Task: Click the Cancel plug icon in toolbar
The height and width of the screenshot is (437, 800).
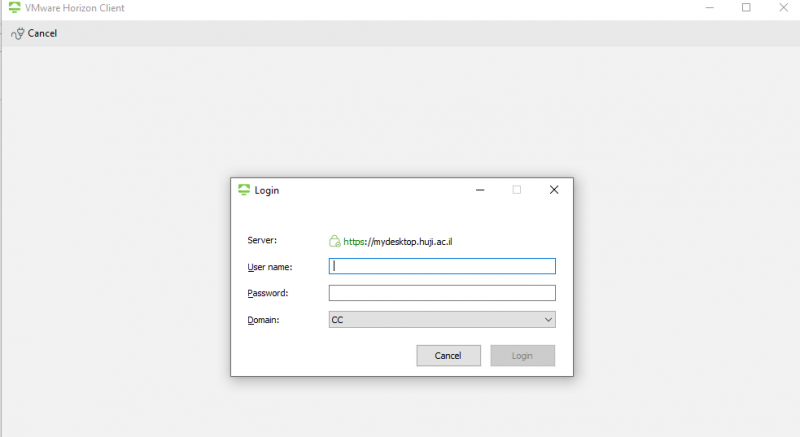Action: (x=17, y=34)
